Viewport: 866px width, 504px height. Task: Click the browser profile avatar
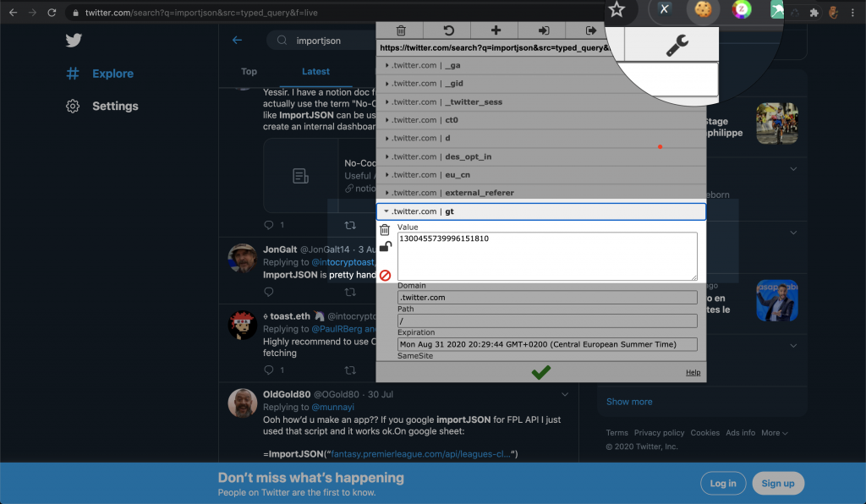[x=833, y=12]
